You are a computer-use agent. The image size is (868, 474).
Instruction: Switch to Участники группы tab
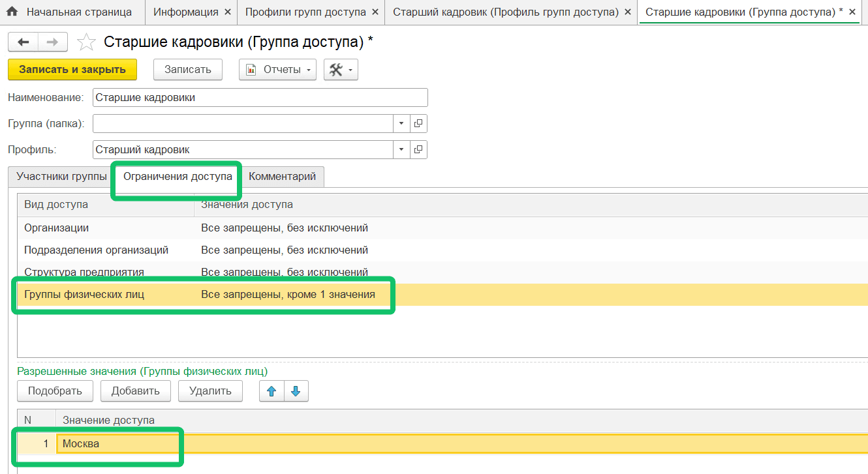[x=62, y=176]
